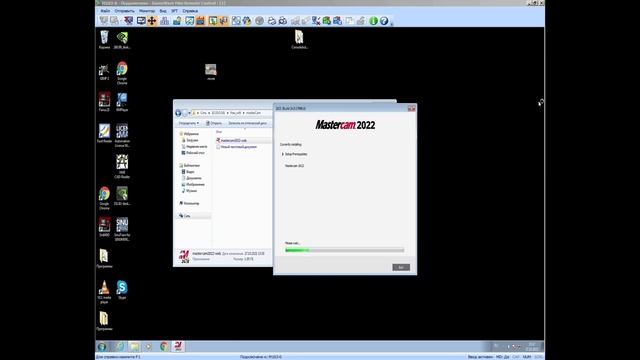Select the Google Chrome icon beside GIMP 2
Screen dimensions: 640x360
tap(122, 73)
